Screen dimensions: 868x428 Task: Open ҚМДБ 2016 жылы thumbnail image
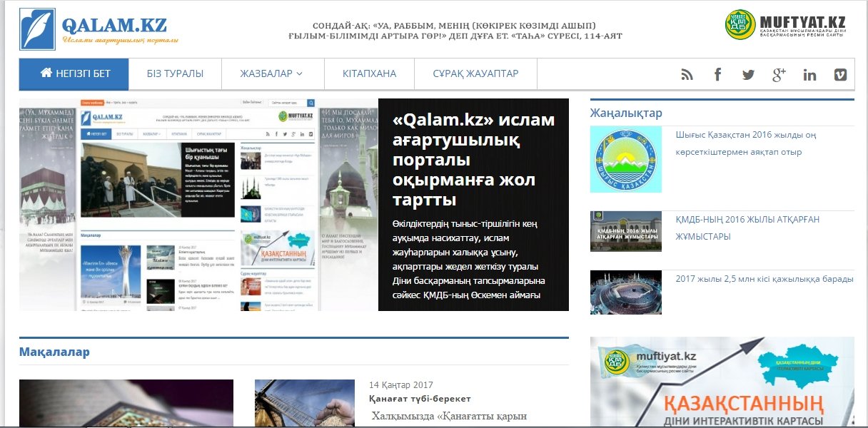click(x=626, y=231)
